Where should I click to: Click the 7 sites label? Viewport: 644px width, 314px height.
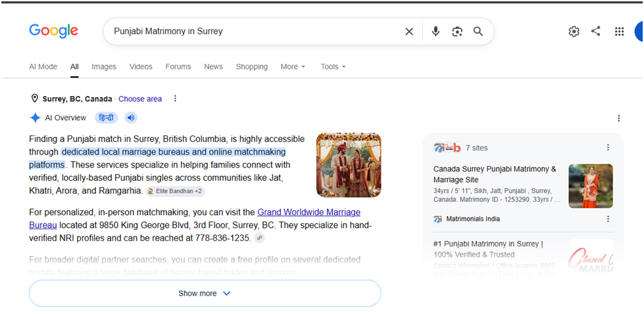[477, 148]
